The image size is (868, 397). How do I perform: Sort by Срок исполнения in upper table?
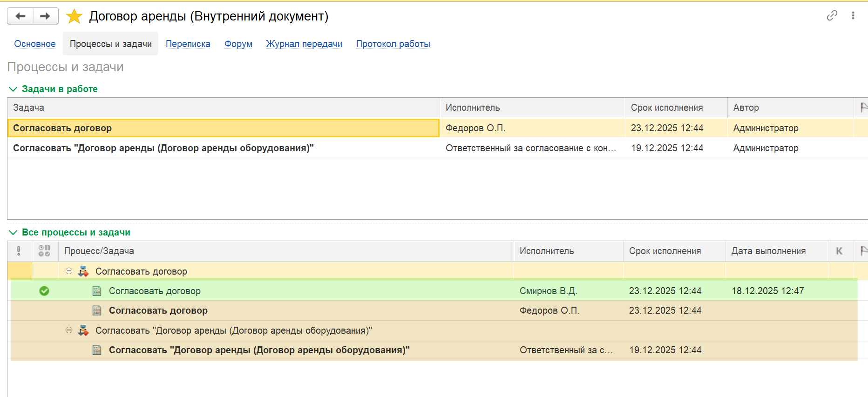coord(666,108)
